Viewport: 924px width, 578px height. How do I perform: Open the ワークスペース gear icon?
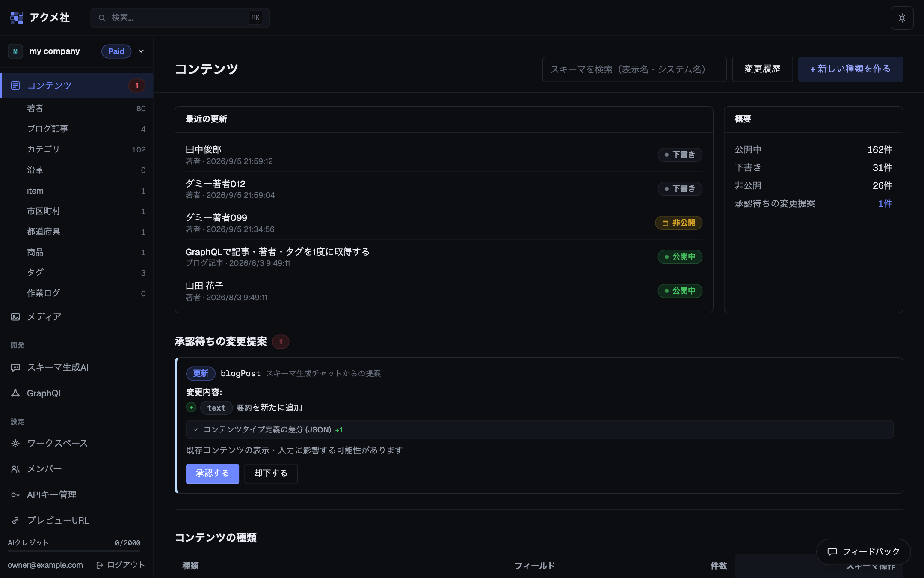pyautogui.click(x=15, y=443)
